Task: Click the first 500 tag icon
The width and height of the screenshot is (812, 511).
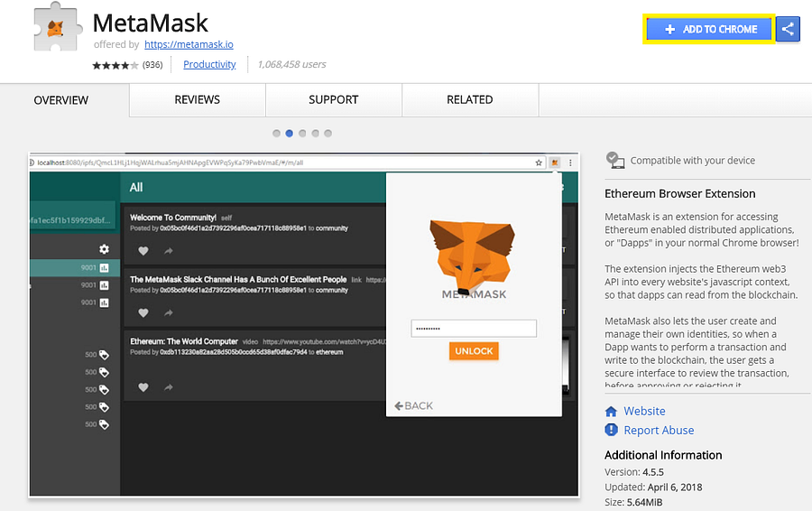Action: (104, 355)
